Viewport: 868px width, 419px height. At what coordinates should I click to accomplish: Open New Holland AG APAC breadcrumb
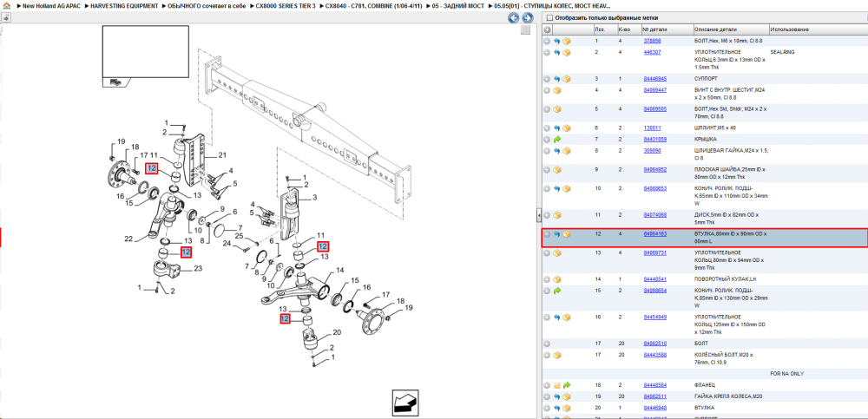point(52,5)
